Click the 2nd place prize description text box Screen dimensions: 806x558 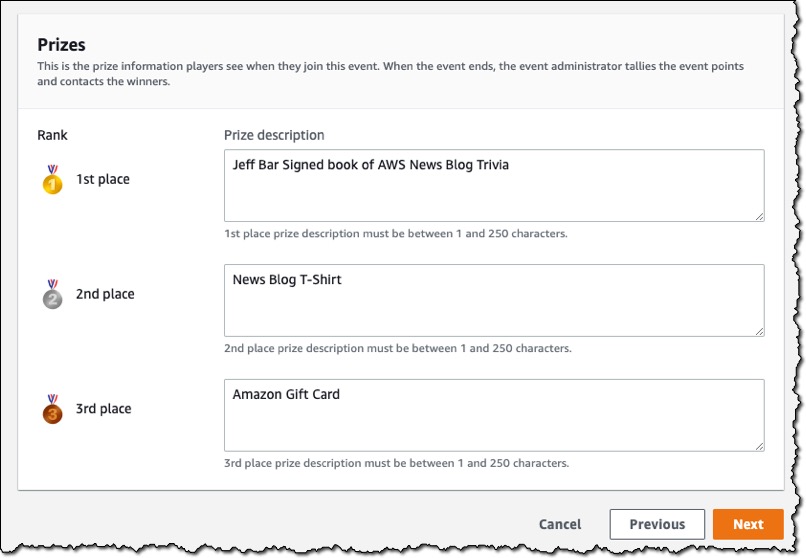(494, 301)
